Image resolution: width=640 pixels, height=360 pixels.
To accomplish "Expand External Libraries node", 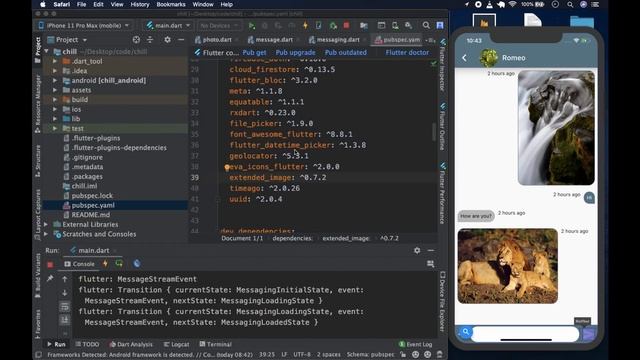I will pos(46,224).
